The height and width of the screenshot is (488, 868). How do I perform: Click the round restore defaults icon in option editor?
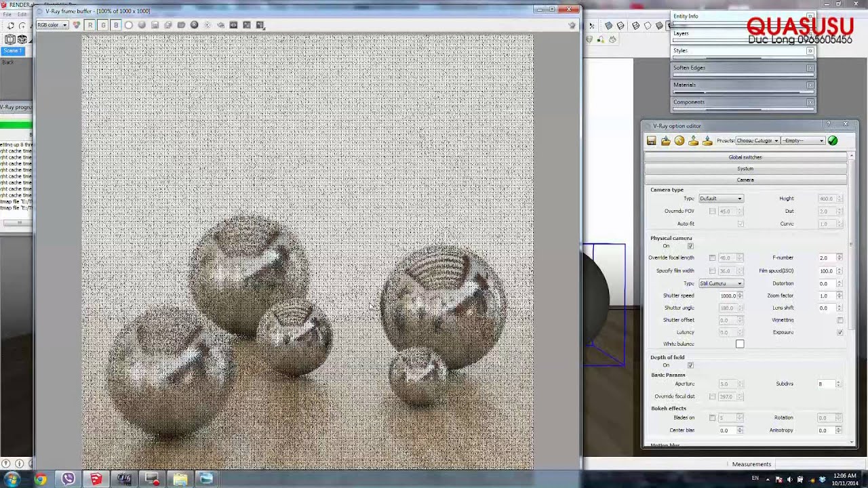pos(679,141)
